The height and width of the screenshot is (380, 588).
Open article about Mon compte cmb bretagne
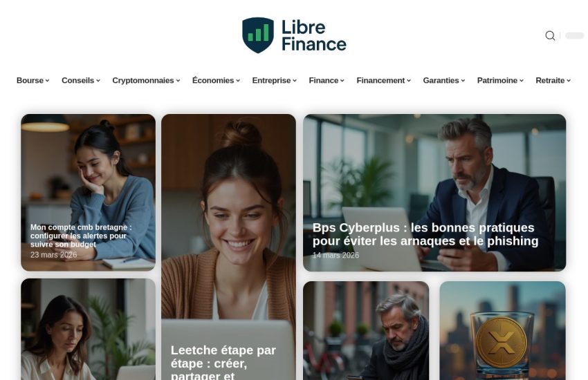coord(81,236)
